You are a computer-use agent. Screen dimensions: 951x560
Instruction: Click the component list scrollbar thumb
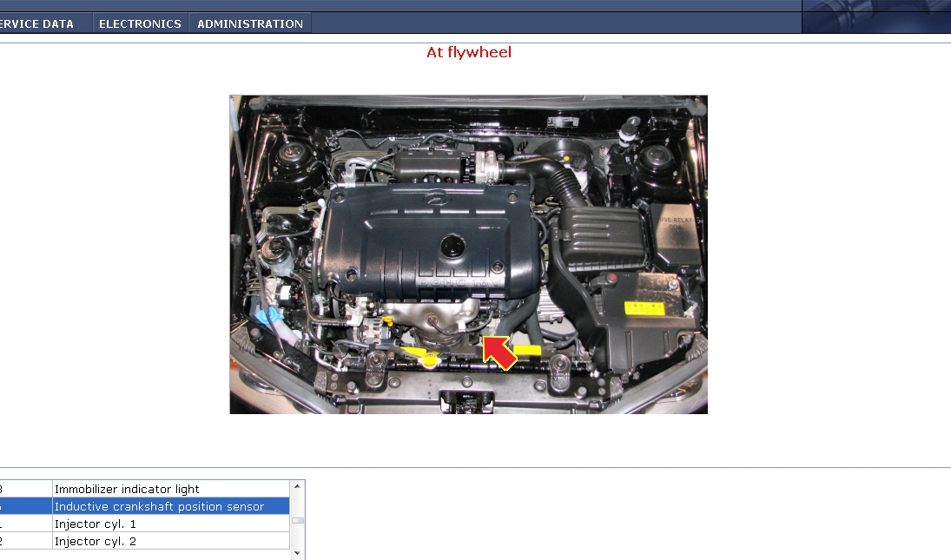click(297, 521)
